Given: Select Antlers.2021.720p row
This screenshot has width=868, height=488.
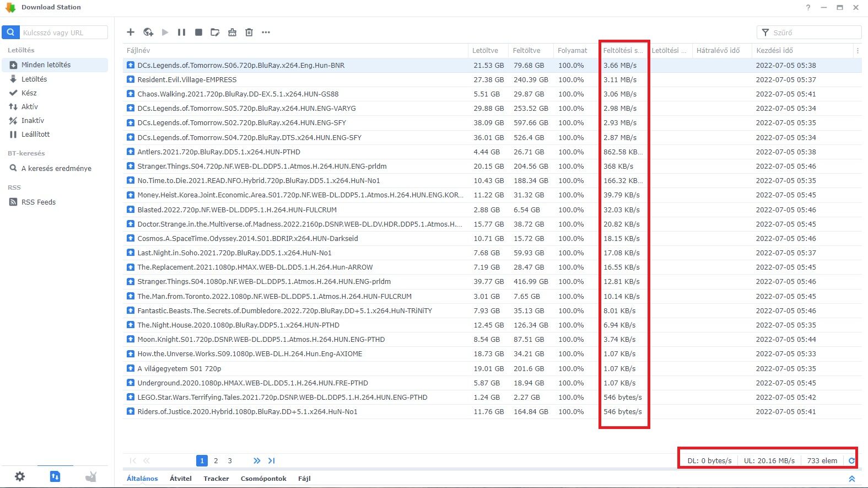Looking at the screenshot, I should tap(492, 152).
